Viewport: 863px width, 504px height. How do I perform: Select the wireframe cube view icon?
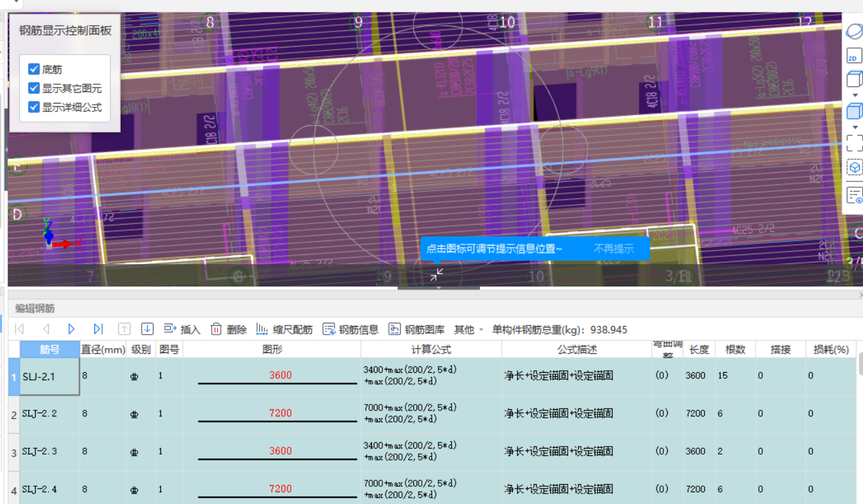(854, 79)
